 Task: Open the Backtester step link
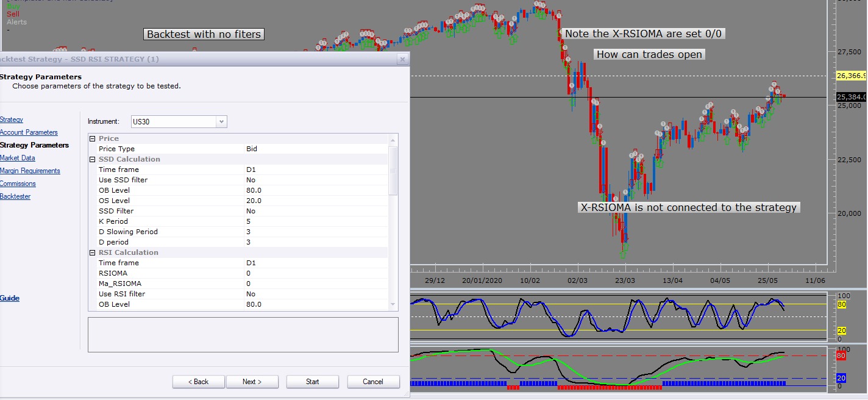click(x=15, y=196)
